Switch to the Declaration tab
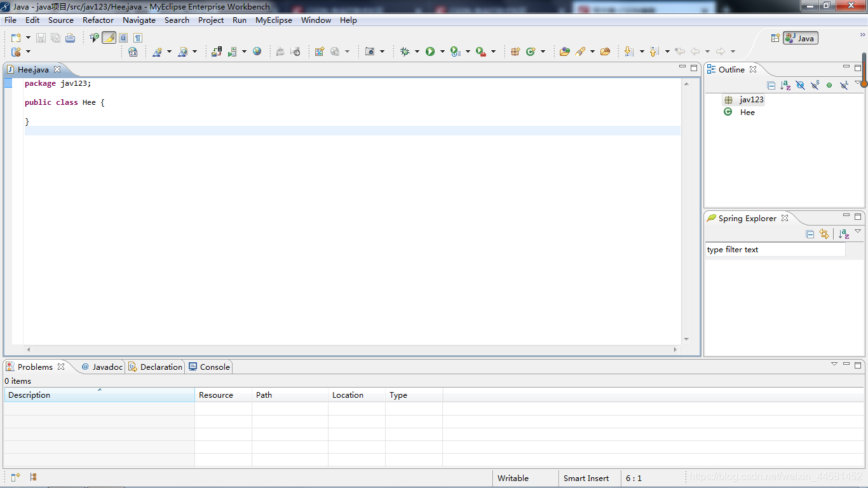The width and height of the screenshot is (868, 488). pyautogui.click(x=156, y=367)
